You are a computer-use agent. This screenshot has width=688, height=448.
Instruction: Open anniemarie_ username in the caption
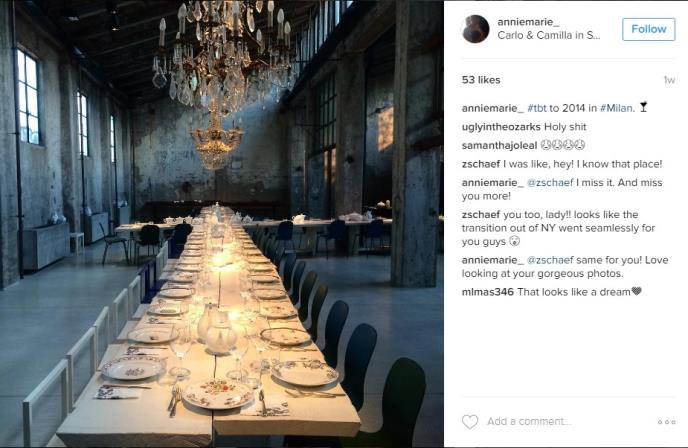pos(491,107)
